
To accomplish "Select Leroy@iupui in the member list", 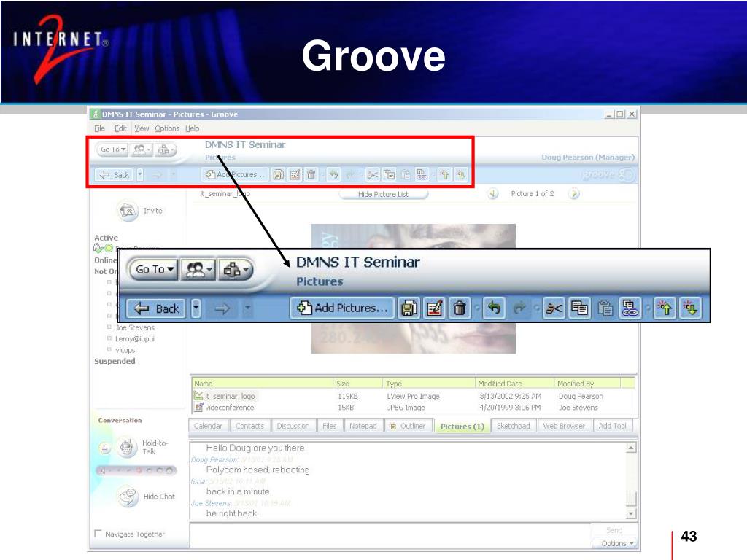I will 135,339.
